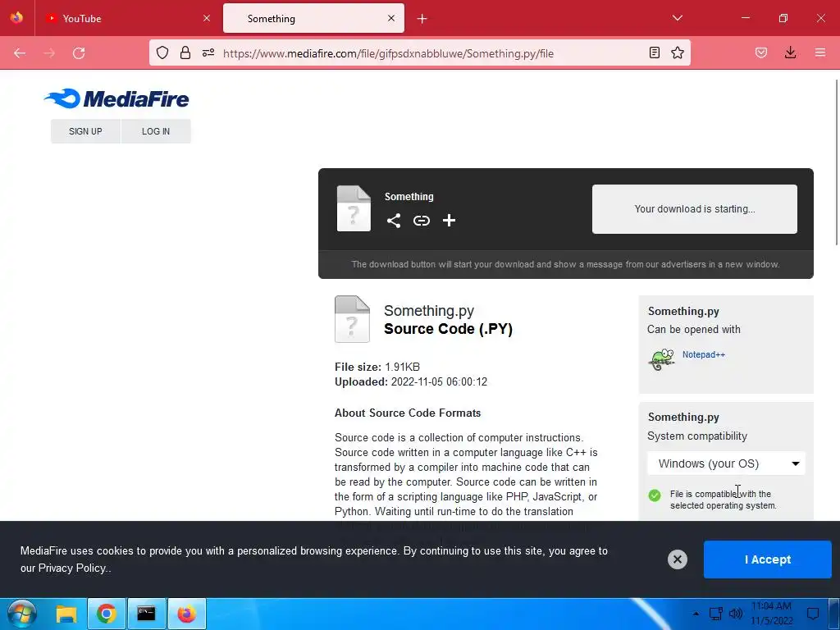Click the address bar URL
Image resolution: width=840 pixels, height=630 pixels.
388,53
